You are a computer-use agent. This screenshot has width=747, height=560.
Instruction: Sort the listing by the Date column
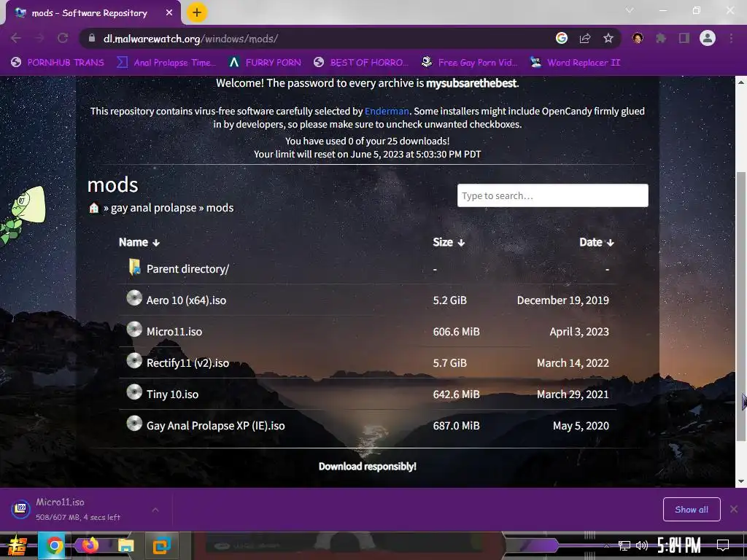point(597,242)
